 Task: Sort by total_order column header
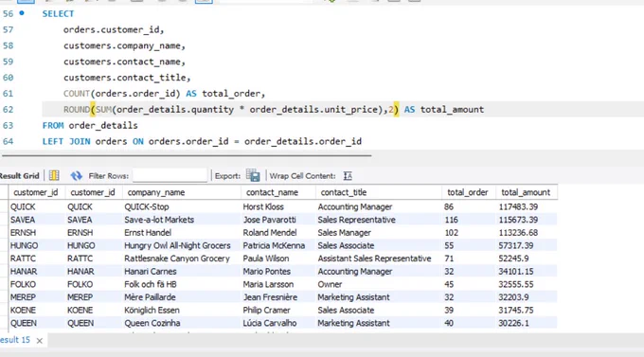(468, 192)
